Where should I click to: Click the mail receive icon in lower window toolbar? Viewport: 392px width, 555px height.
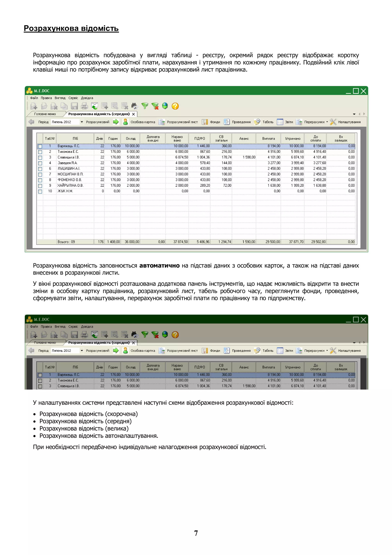(94, 335)
